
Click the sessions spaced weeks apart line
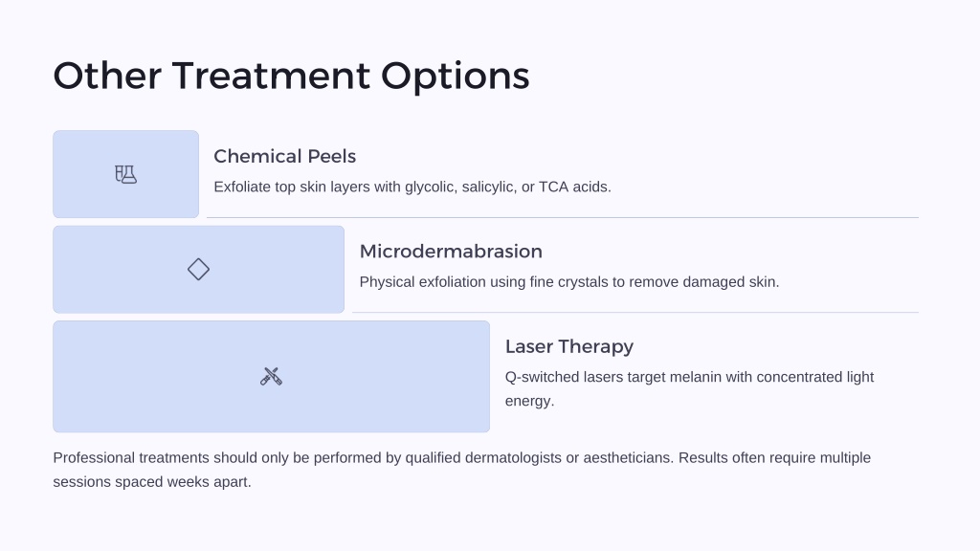click(x=152, y=482)
